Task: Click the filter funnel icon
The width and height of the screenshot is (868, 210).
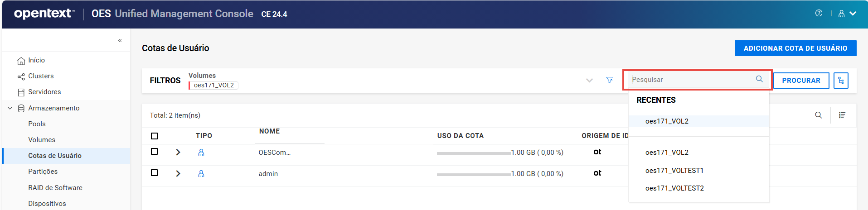Action: click(x=610, y=80)
